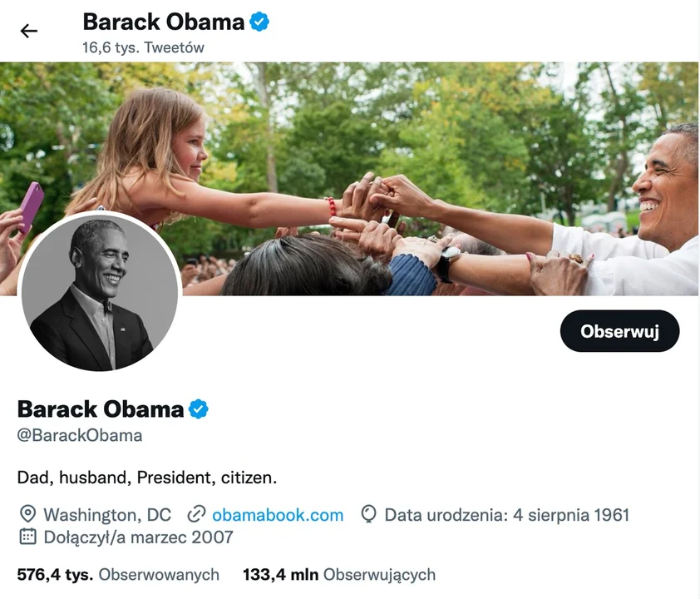Follow Barack Obama with Obserwuj button

coord(619,331)
